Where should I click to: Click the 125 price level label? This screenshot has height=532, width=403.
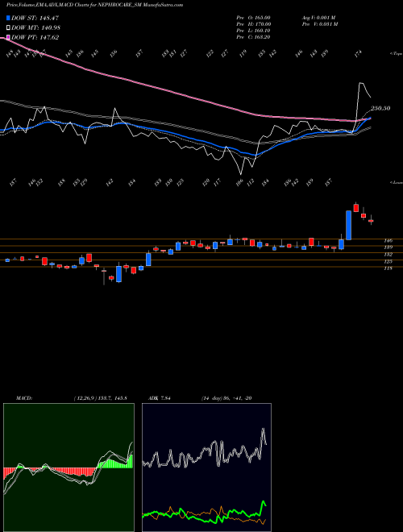pyautogui.click(x=388, y=261)
